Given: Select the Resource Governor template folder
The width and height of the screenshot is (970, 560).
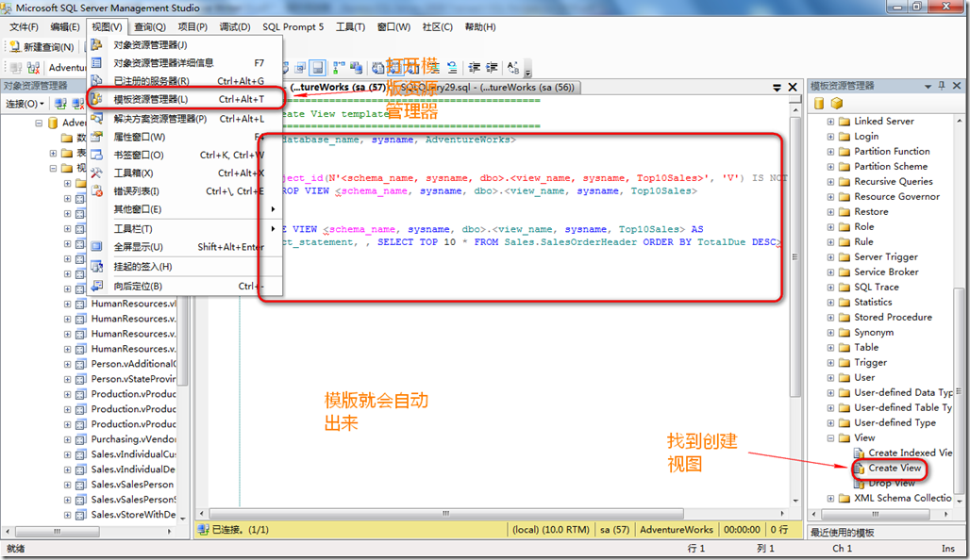Looking at the screenshot, I should 896,196.
